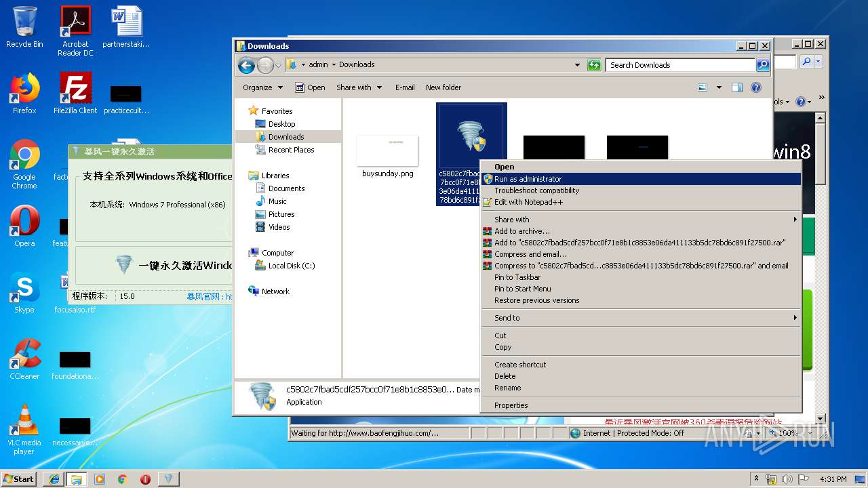The width and height of the screenshot is (868, 488).
Task: Click the search magnifier in Explorer
Action: (763, 65)
